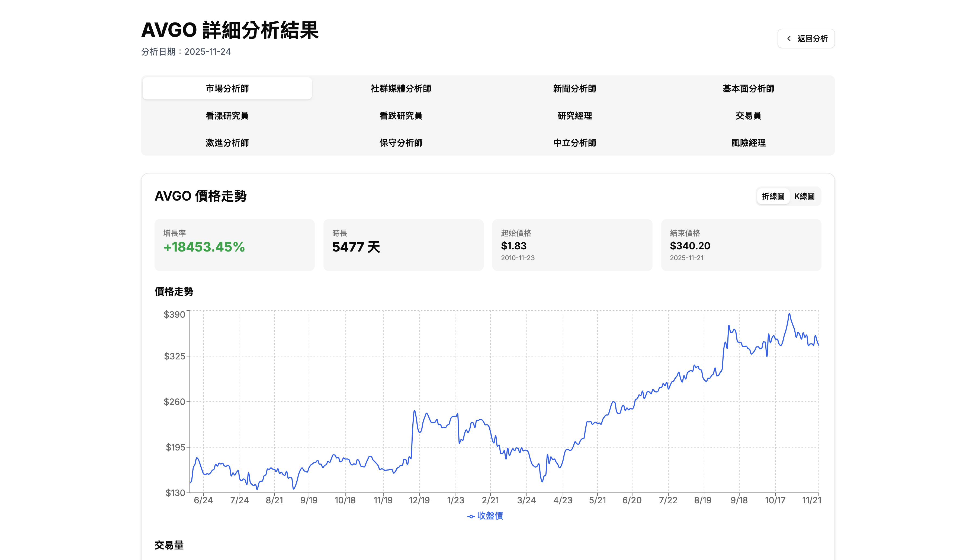Click the $260 y-axis label
Screen dimensions: 976x560
tap(175, 402)
